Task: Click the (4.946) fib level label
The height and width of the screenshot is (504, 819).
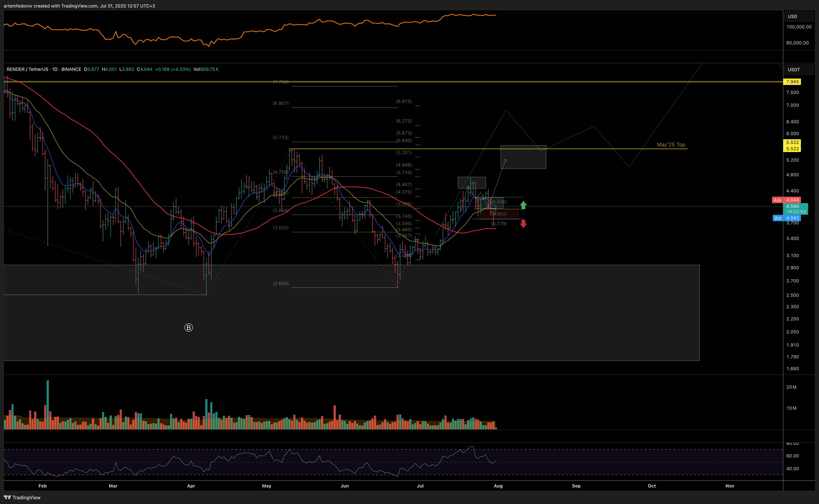Action: (x=404, y=165)
